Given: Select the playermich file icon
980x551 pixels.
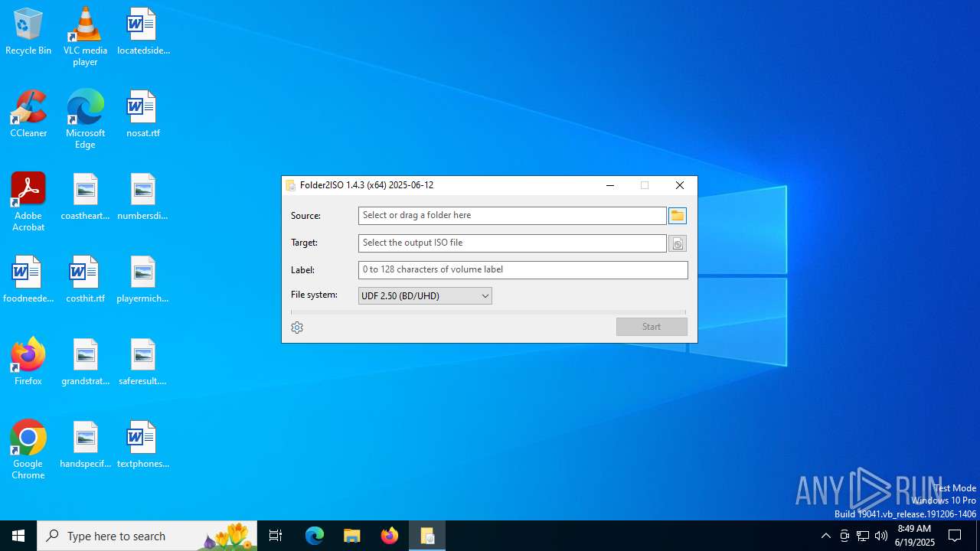Looking at the screenshot, I should [x=142, y=280].
